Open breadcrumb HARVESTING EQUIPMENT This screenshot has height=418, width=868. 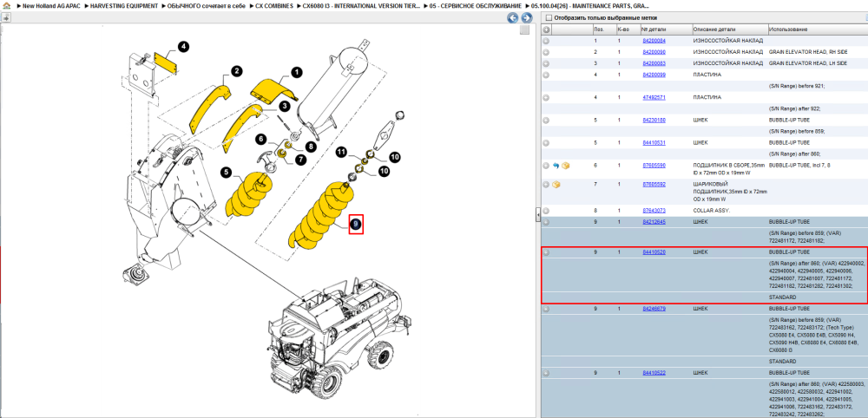coord(124,5)
